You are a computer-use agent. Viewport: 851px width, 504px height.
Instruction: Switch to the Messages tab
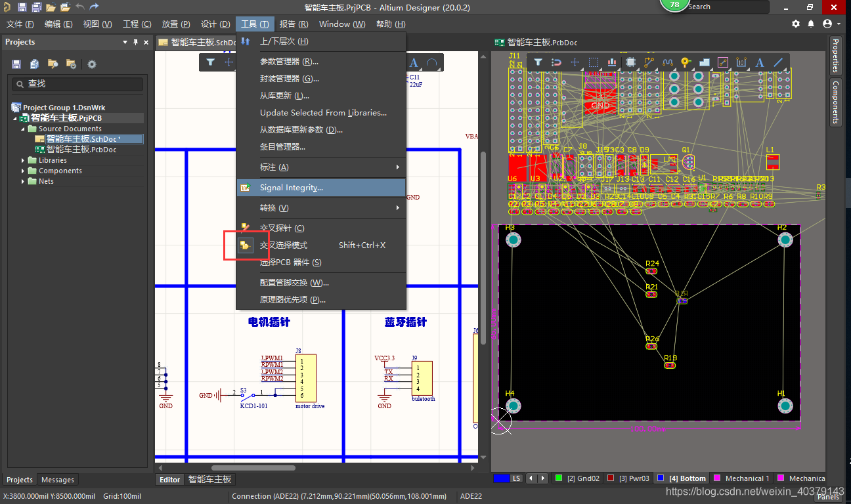click(58, 480)
